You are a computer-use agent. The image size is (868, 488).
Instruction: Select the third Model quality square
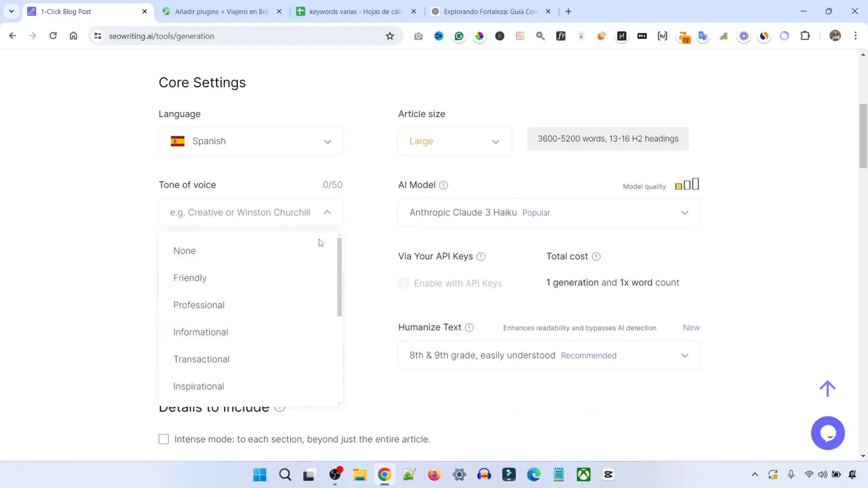tap(696, 184)
